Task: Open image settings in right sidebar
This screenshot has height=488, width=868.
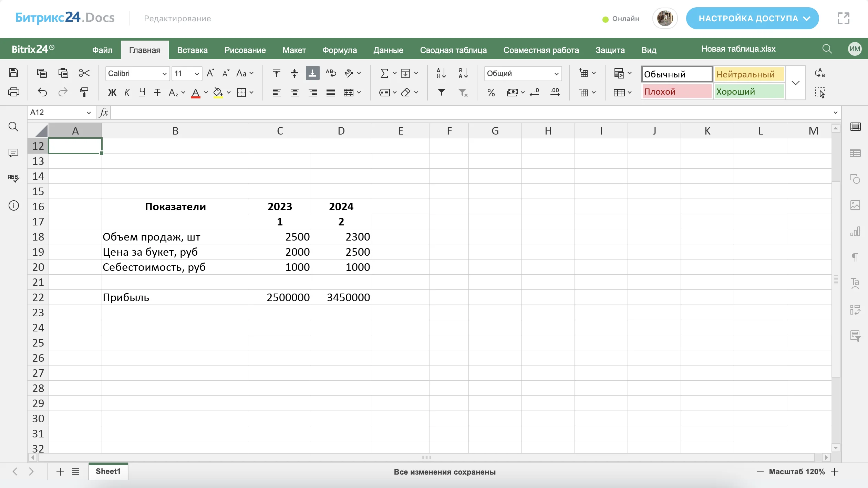Action: (x=855, y=205)
